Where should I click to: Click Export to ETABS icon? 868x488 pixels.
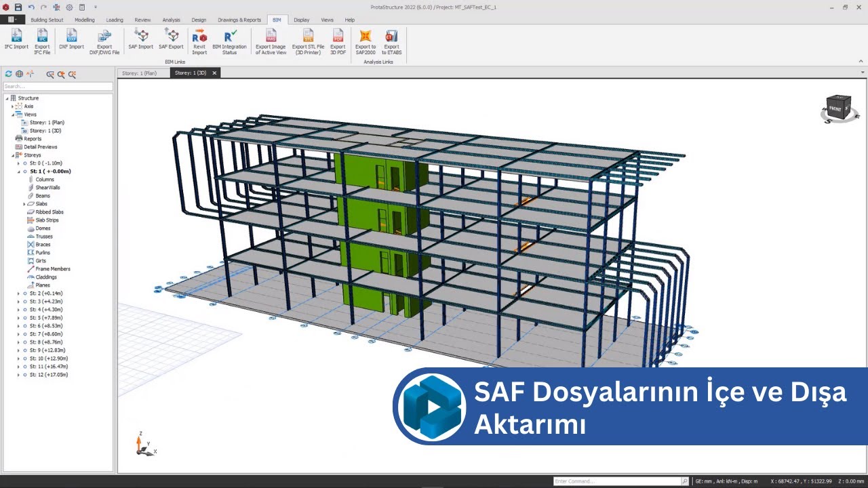(391, 35)
